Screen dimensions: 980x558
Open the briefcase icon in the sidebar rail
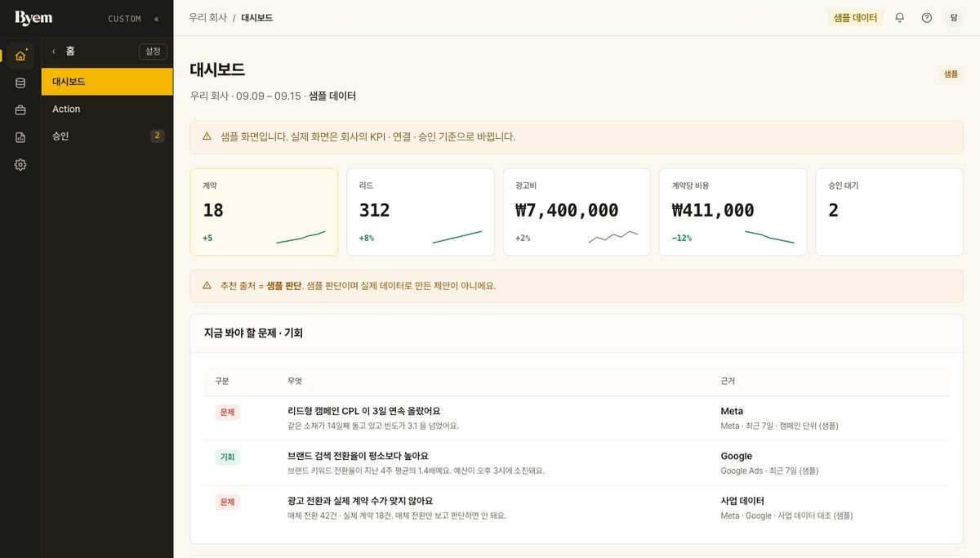[x=20, y=109]
